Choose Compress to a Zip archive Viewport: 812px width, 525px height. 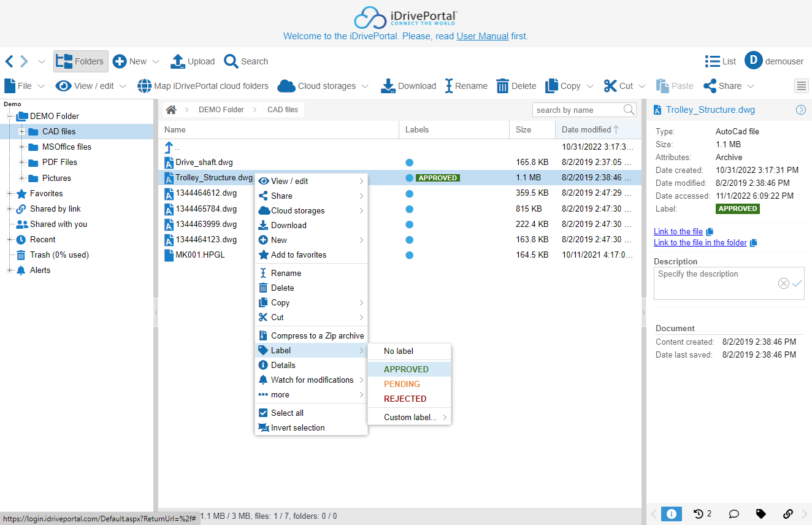tap(317, 335)
